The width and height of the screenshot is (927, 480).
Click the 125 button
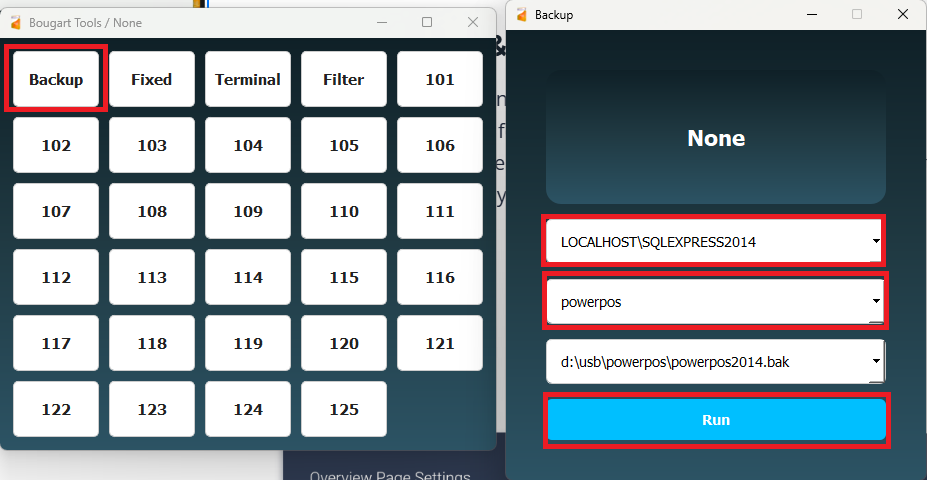pyautogui.click(x=344, y=409)
